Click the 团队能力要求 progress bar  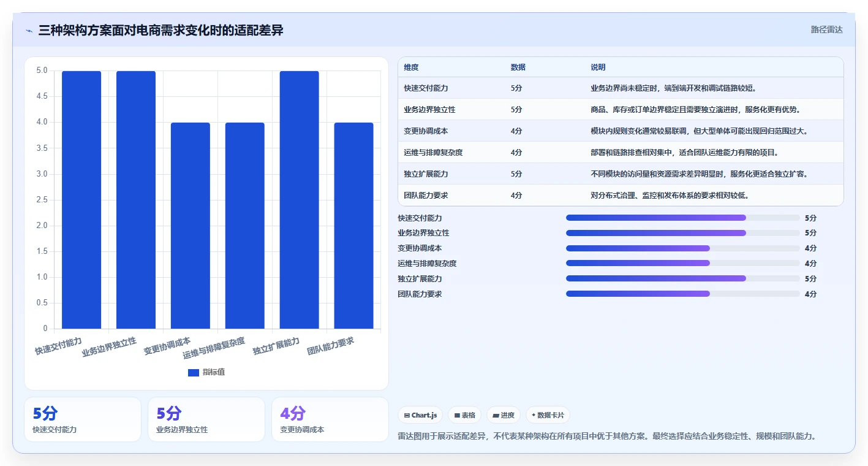point(682,294)
